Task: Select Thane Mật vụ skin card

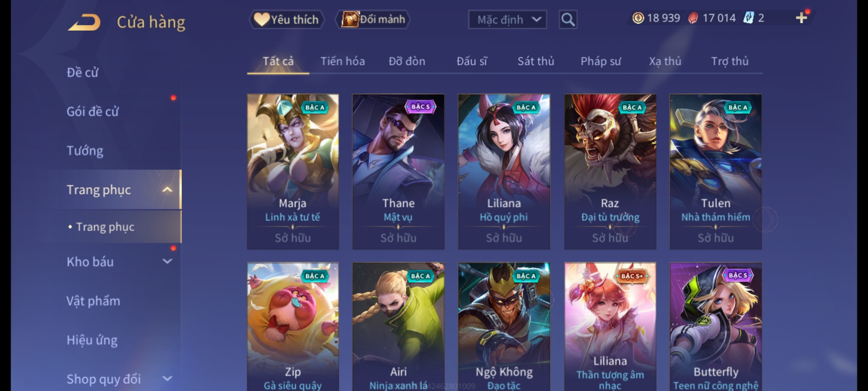Action: 398,172
